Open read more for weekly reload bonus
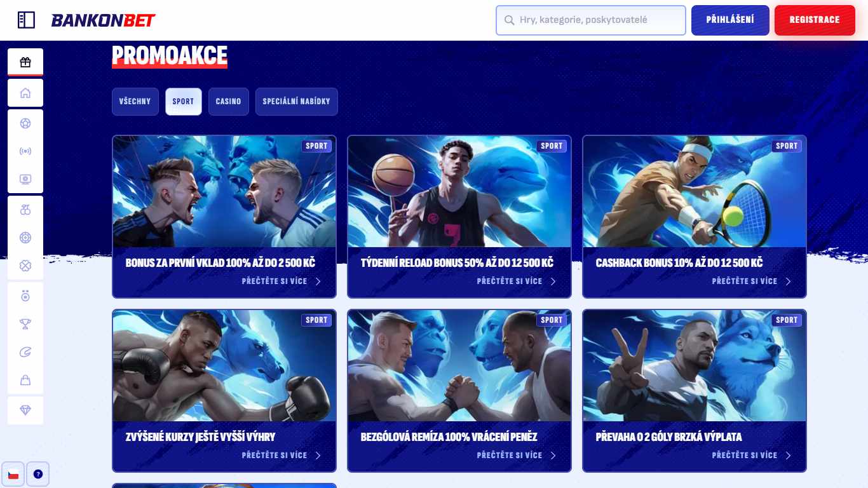The height and width of the screenshot is (488, 868). (510, 281)
